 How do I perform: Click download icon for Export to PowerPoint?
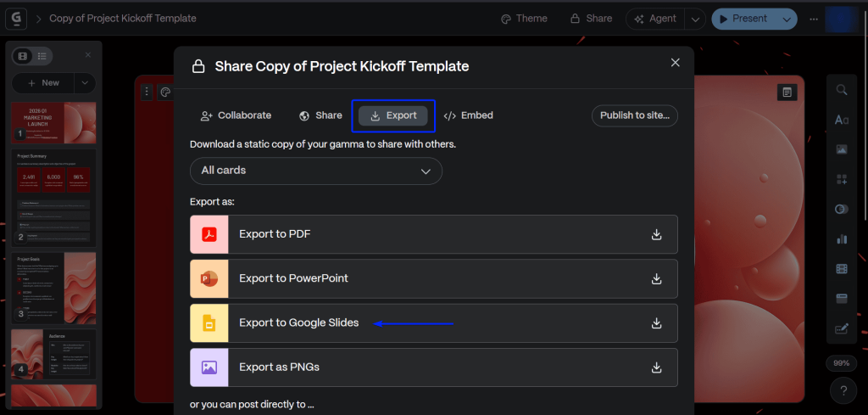point(655,278)
